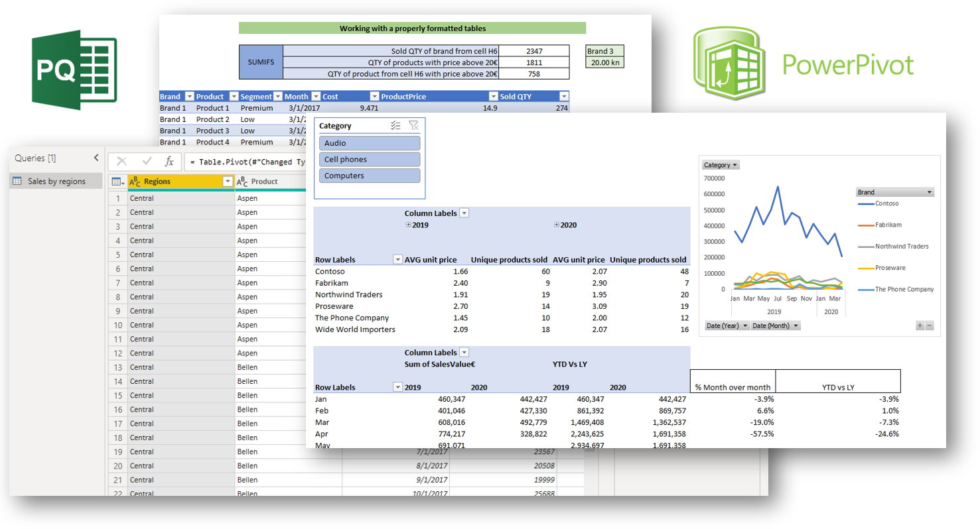
Task: Expand the 2020 column group
Action: [x=556, y=225]
